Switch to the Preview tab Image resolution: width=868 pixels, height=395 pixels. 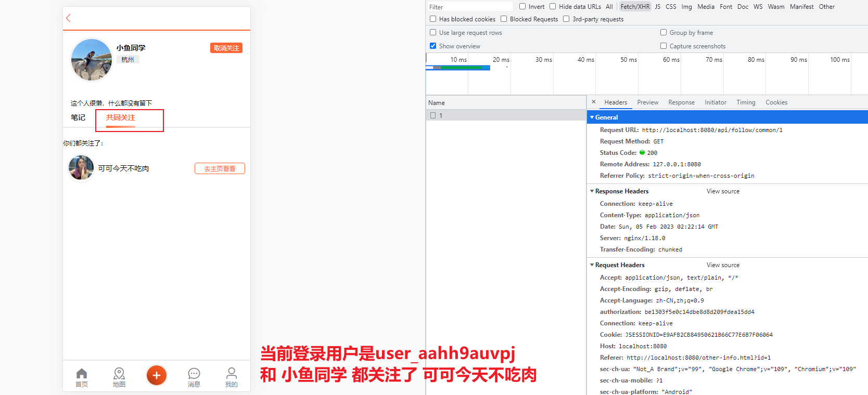647,102
